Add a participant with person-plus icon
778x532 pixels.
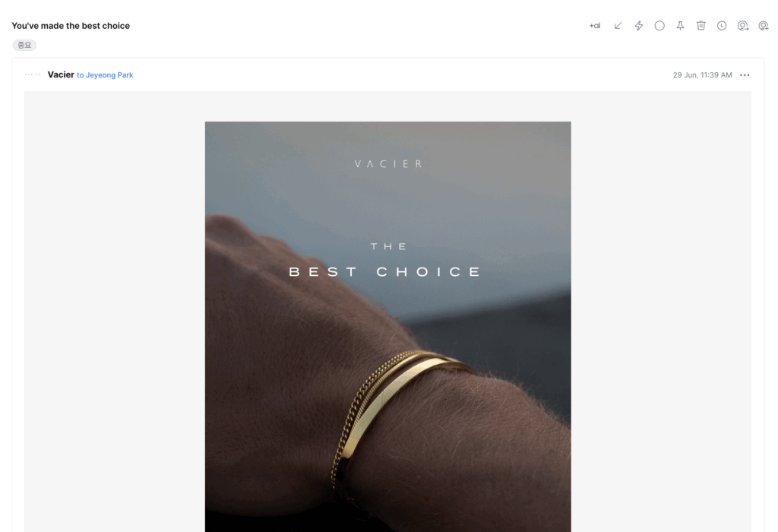click(764, 26)
